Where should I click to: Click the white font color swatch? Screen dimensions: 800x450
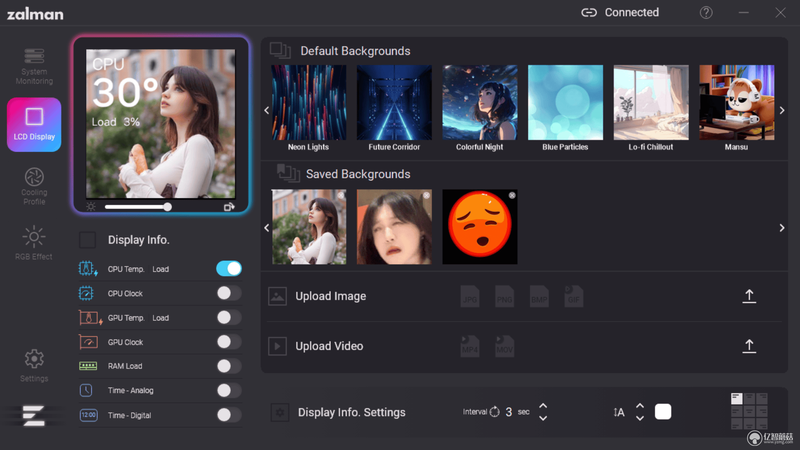[x=663, y=412]
